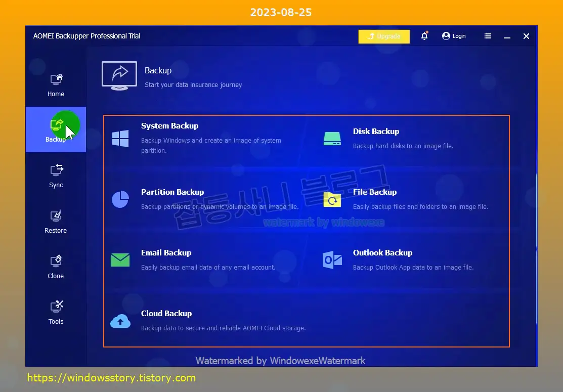Select System Backup title
Screen dimensions: 563x392
pyautogui.click(x=169, y=126)
